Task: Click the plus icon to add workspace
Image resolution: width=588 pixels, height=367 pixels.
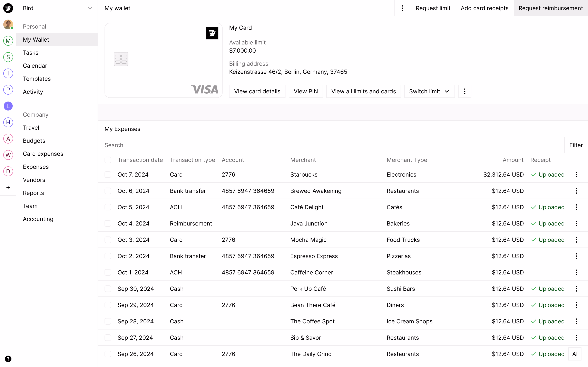Action: [x=8, y=188]
